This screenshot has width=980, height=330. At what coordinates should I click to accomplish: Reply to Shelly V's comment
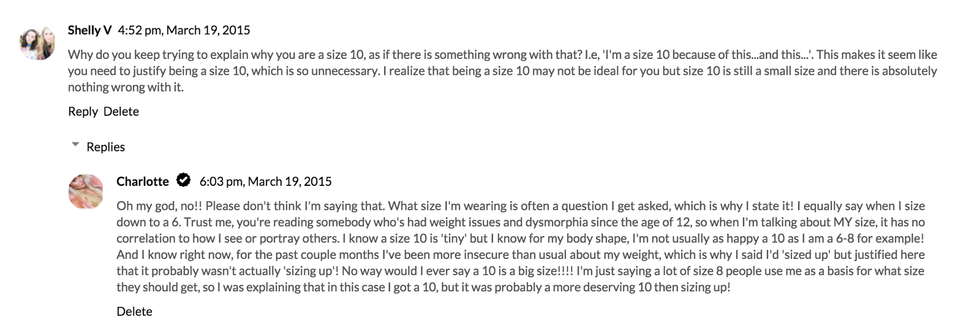pyautogui.click(x=83, y=111)
